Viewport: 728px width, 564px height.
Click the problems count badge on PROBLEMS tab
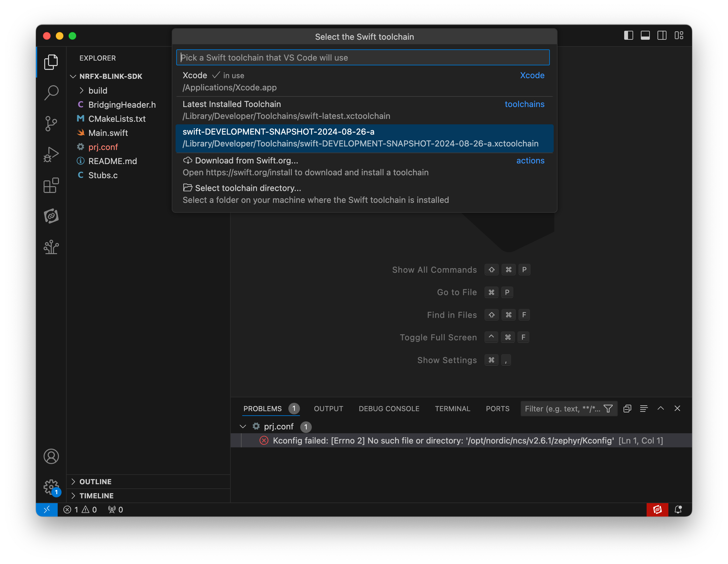coord(294,408)
